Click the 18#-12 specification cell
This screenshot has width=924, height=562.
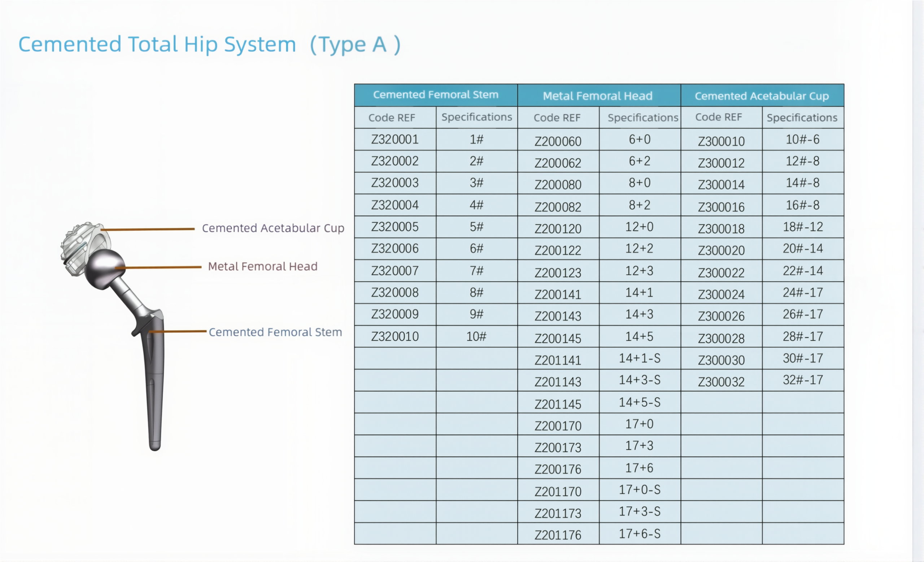[x=802, y=227]
